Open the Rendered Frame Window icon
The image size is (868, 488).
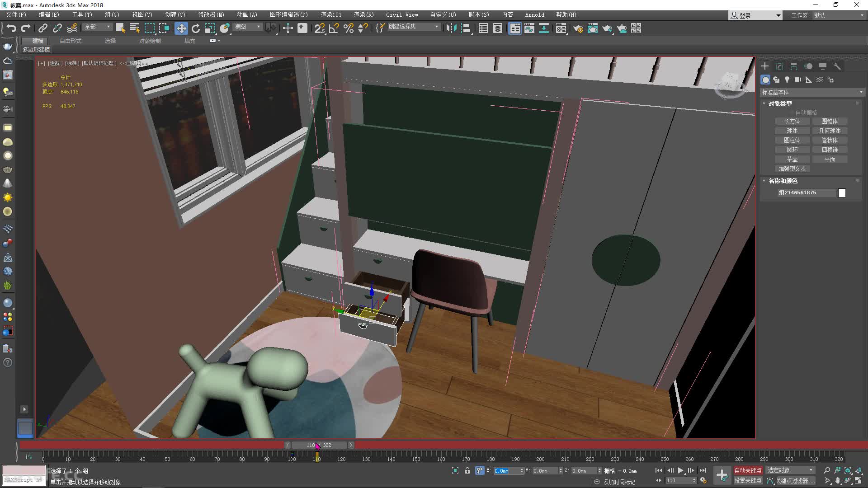pyautogui.click(x=593, y=28)
